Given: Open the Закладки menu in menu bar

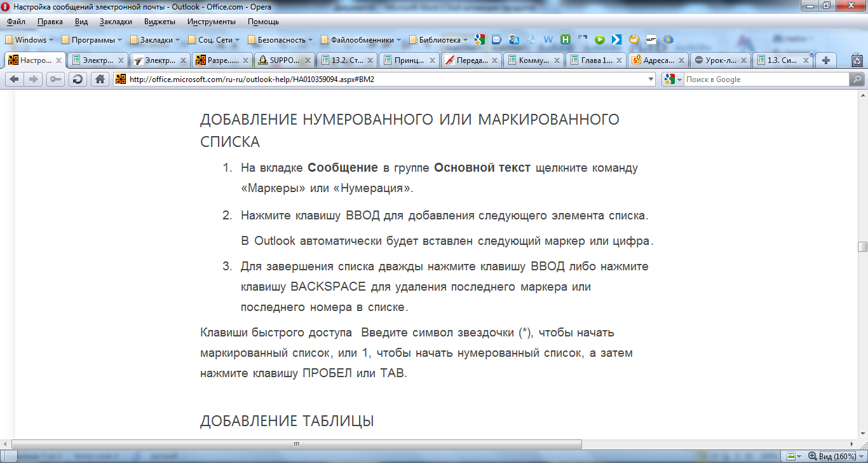Looking at the screenshot, I should [116, 22].
